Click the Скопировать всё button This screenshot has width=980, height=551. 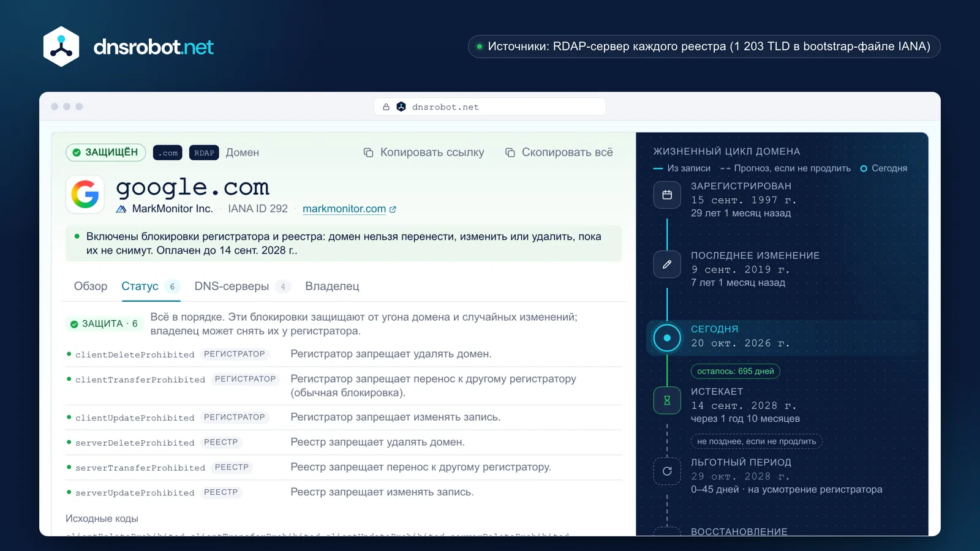click(559, 152)
